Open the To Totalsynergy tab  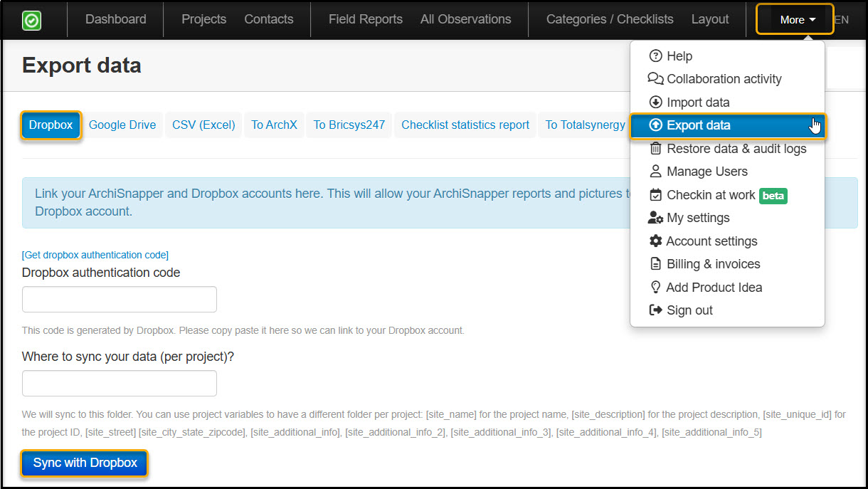coord(585,125)
